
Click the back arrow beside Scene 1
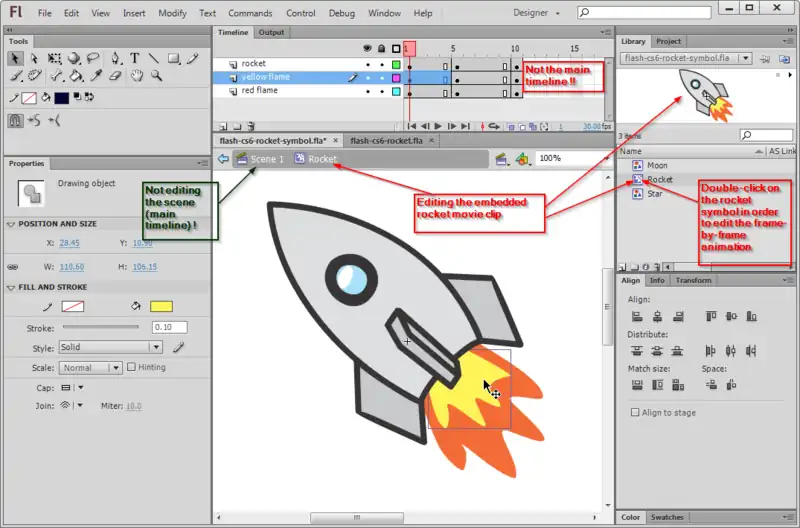[223, 159]
